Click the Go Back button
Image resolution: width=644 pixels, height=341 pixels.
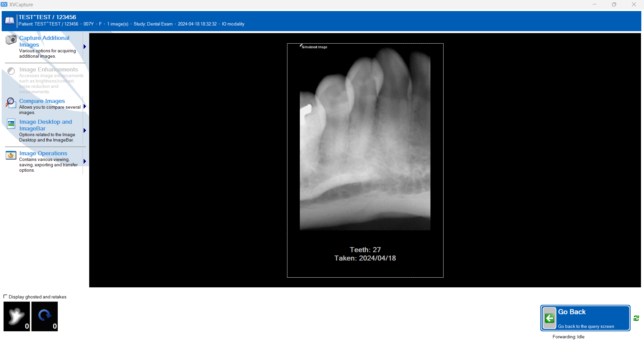pos(585,318)
